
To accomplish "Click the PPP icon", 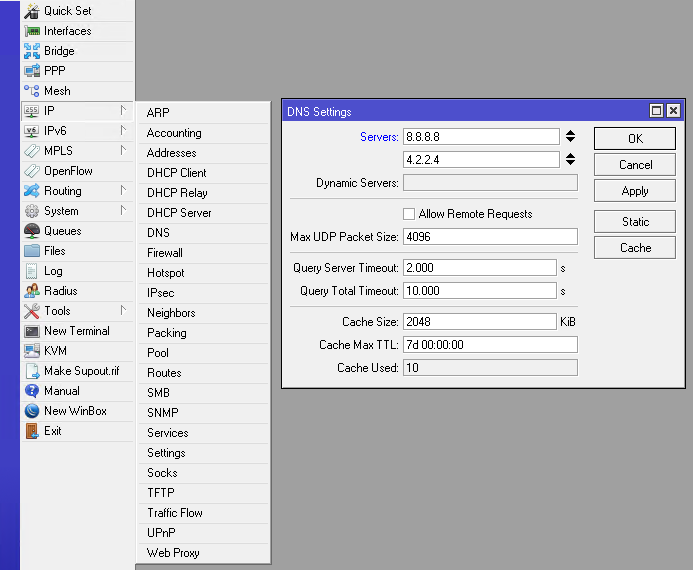I will point(32,71).
